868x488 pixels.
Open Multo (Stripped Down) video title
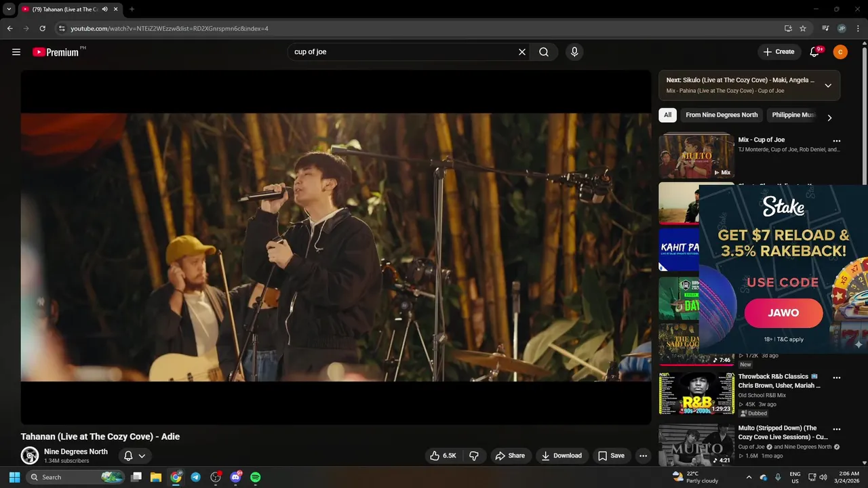[783, 432]
